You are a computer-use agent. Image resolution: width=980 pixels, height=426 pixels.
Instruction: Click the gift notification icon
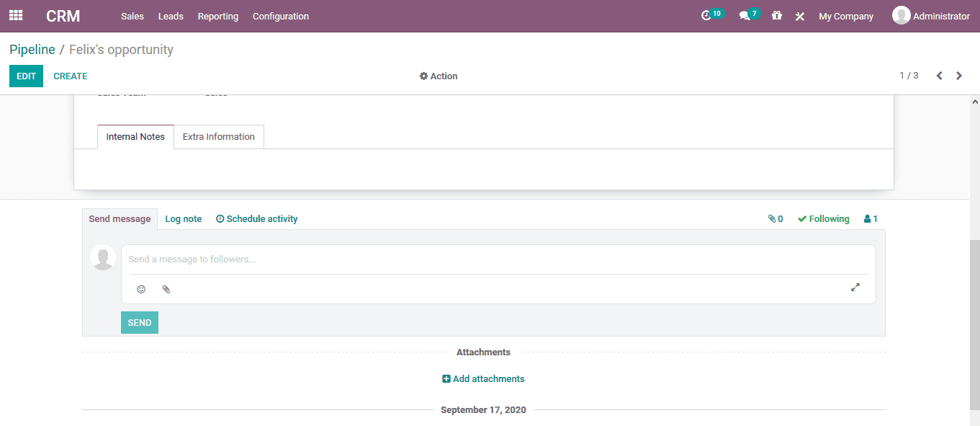(776, 15)
